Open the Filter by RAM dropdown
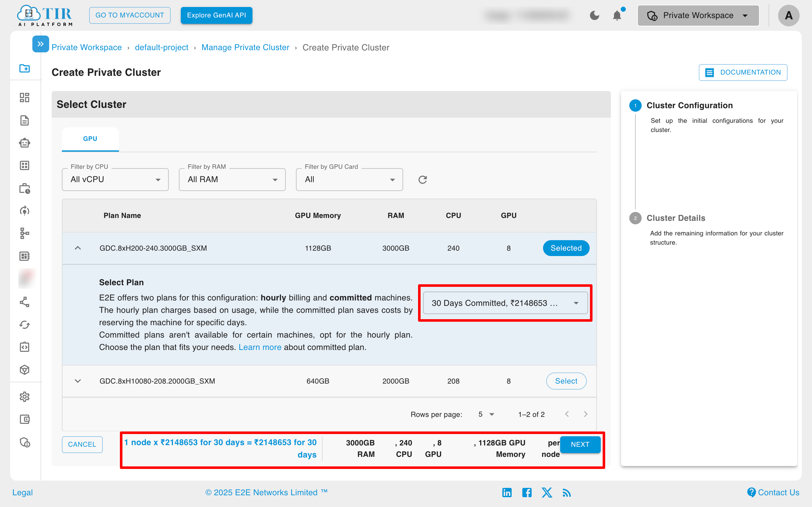 [232, 179]
